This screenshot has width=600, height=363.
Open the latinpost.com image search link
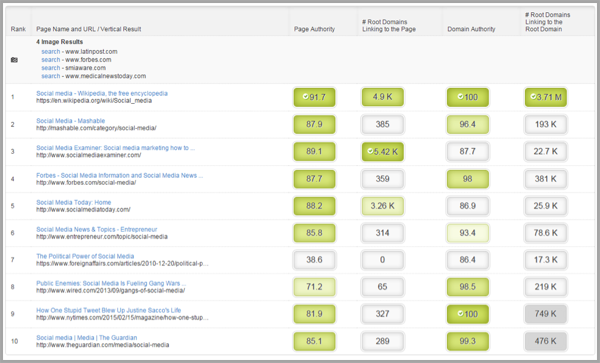pyautogui.click(x=51, y=52)
